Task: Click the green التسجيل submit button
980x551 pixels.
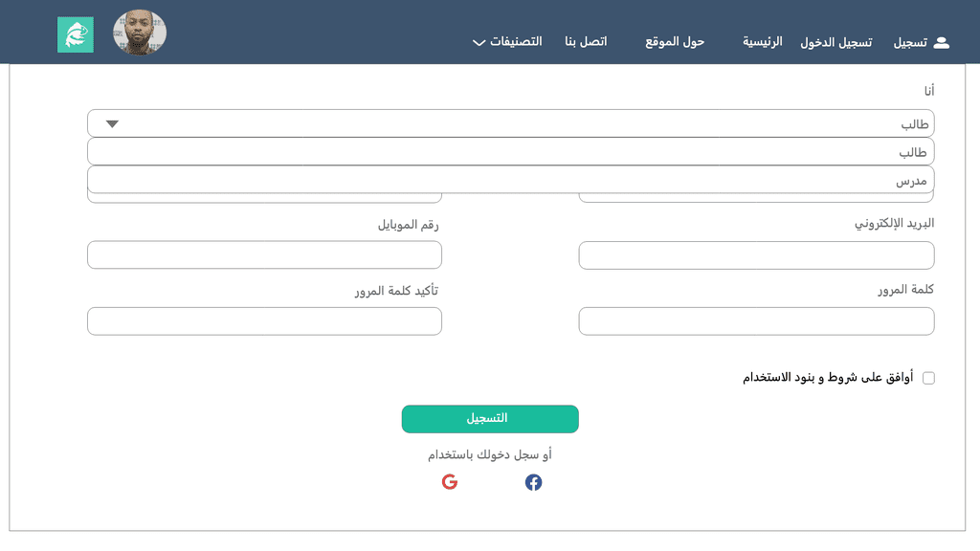Action: coord(490,419)
